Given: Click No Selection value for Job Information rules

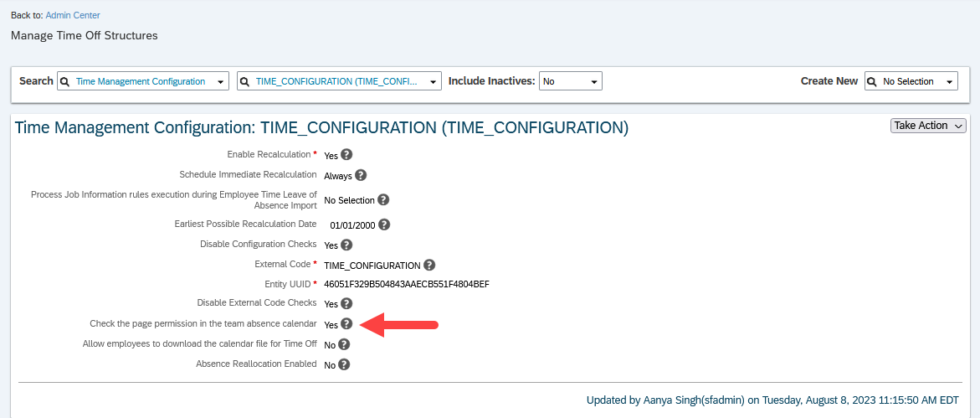Looking at the screenshot, I should point(349,200).
